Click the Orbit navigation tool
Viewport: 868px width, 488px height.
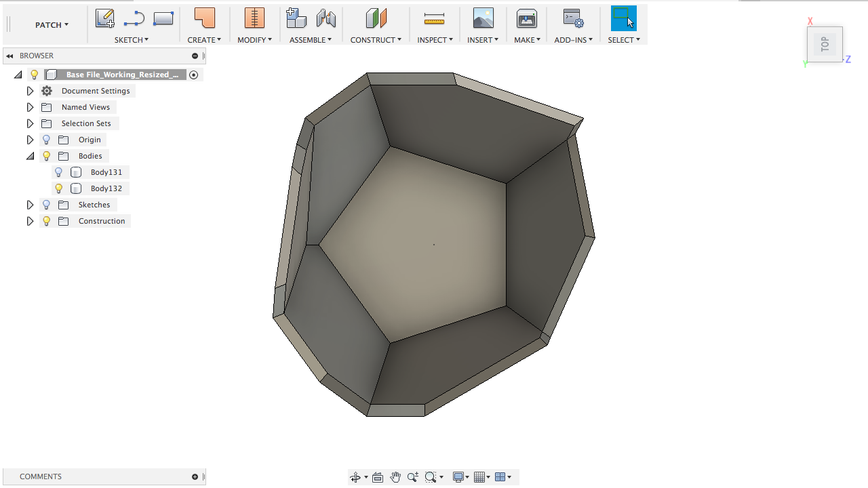(x=355, y=477)
